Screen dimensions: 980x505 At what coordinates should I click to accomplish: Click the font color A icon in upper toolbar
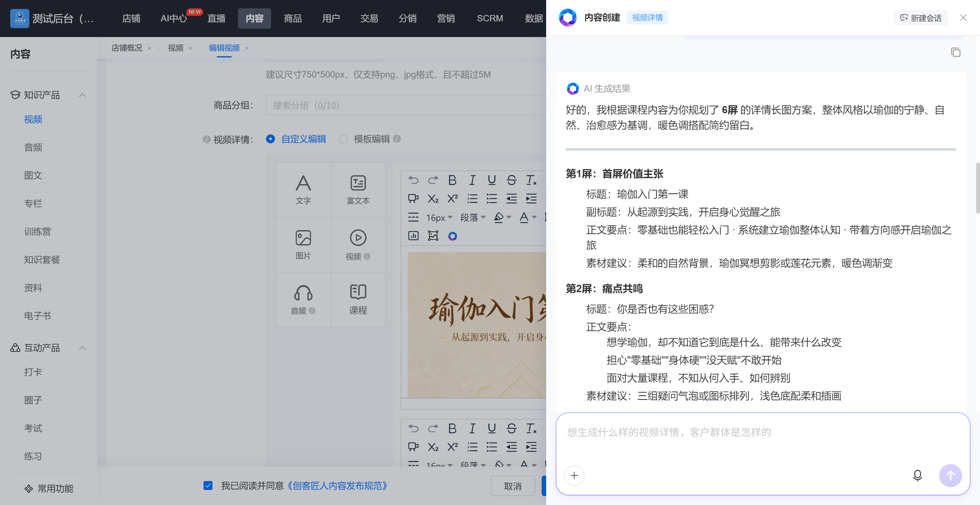(524, 217)
